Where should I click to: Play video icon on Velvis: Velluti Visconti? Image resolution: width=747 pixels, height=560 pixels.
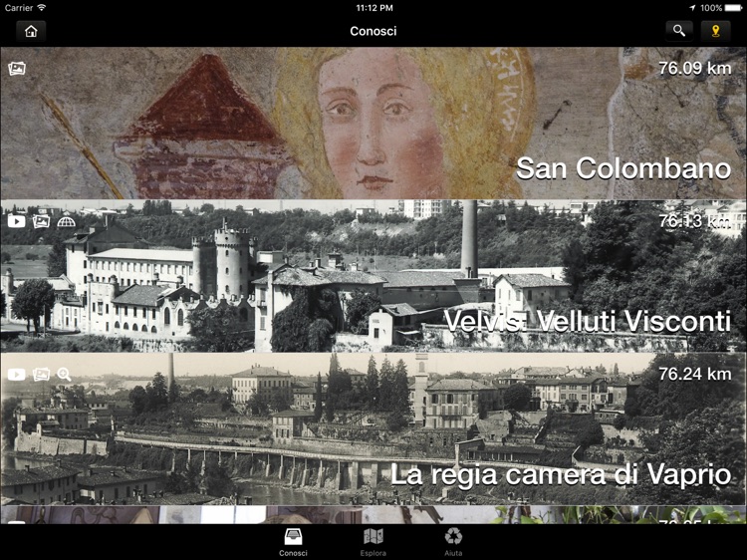point(17,221)
